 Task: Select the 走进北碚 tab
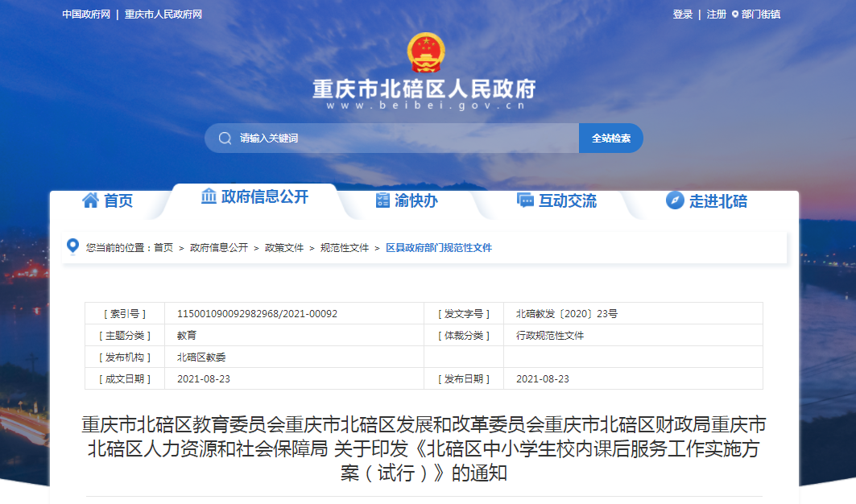(717, 201)
